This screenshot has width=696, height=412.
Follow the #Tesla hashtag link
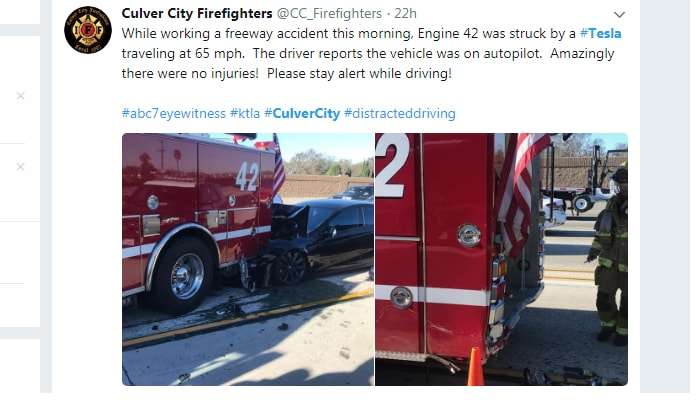[600, 34]
